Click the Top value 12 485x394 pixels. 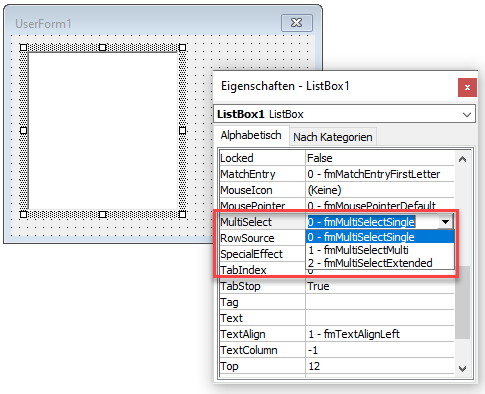tap(314, 366)
